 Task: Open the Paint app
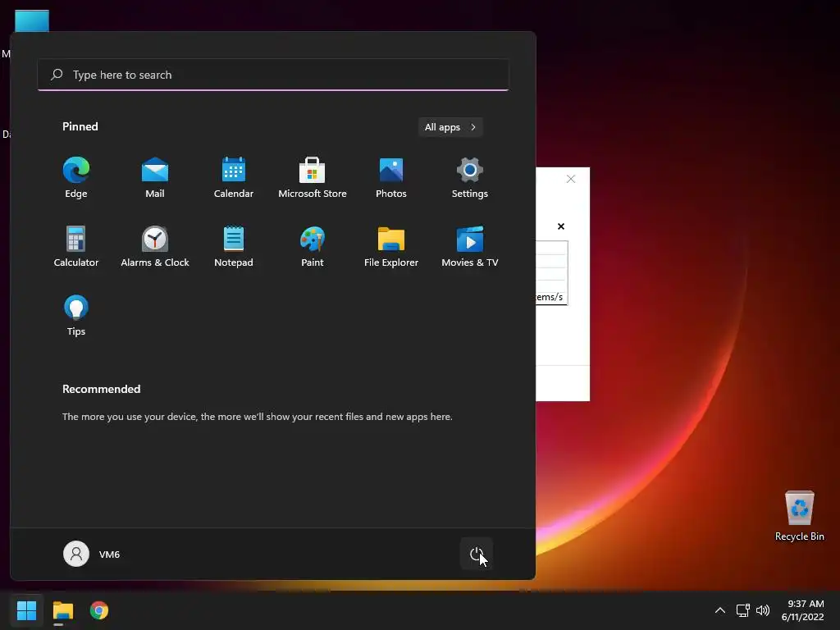[x=313, y=246]
